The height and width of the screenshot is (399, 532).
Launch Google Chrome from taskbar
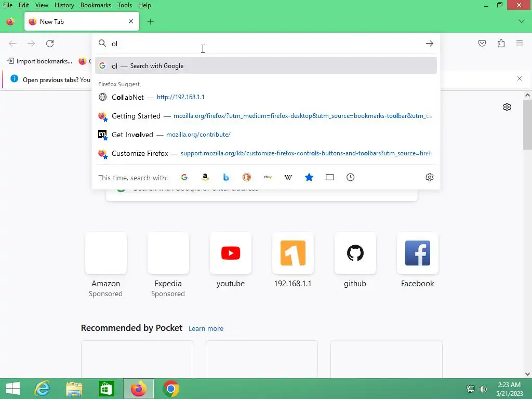[x=170, y=389]
